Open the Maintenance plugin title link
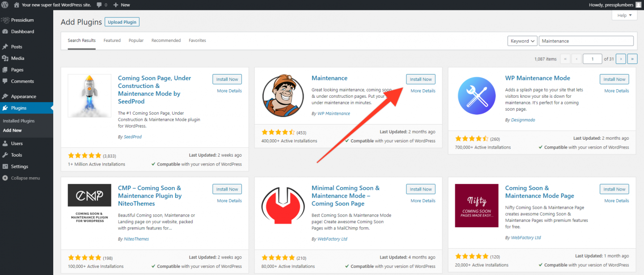 (330, 78)
